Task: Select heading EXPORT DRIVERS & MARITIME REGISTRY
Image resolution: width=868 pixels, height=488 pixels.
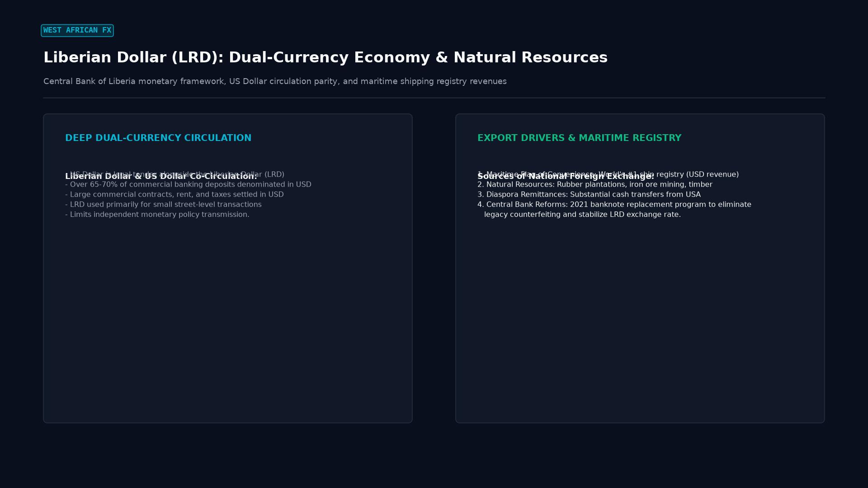Action: click(579, 138)
